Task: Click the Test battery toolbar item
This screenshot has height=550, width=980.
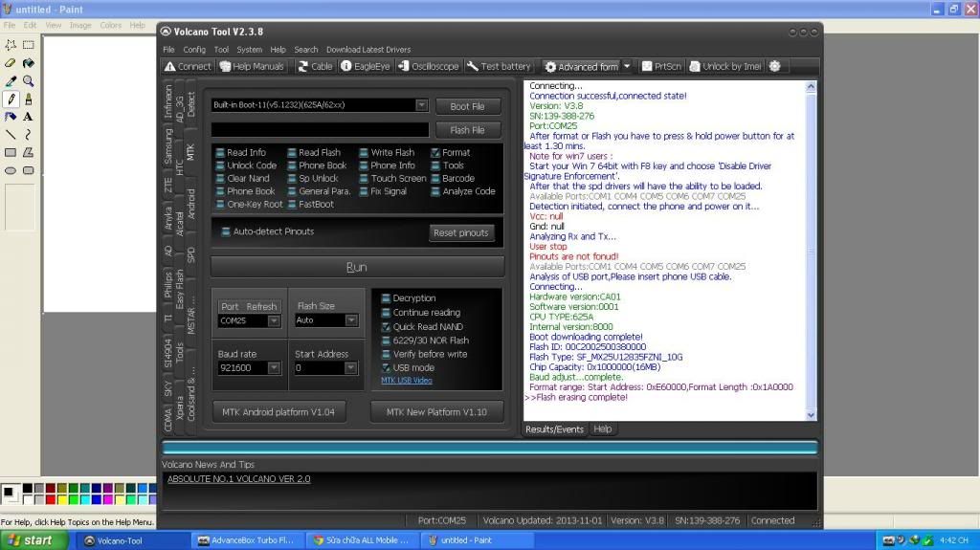Action: click(499, 66)
